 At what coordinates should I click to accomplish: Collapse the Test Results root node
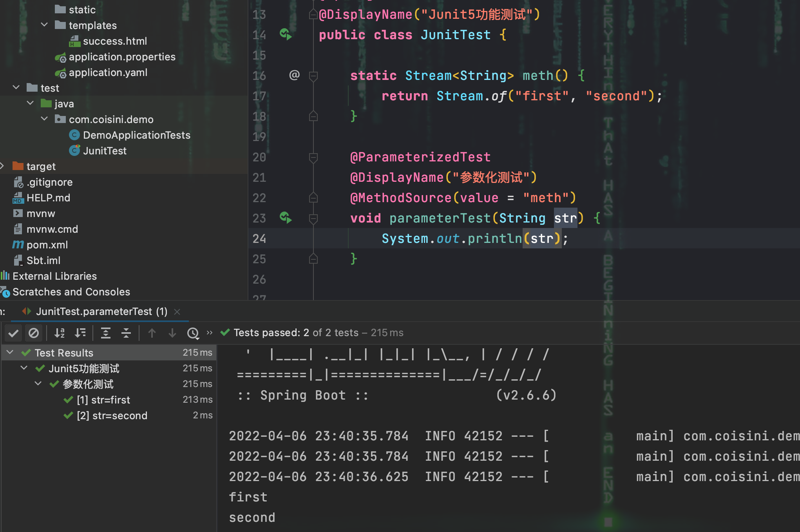pos(10,353)
